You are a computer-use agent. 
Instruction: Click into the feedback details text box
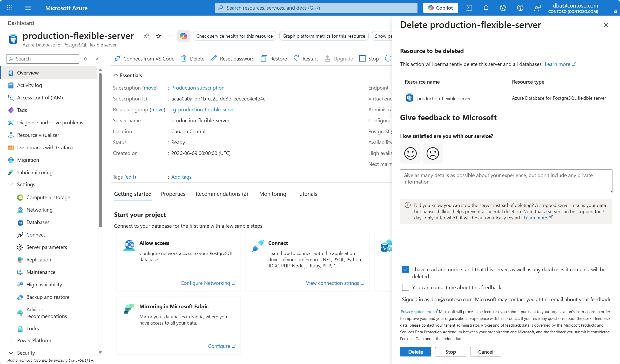[506, 181]
